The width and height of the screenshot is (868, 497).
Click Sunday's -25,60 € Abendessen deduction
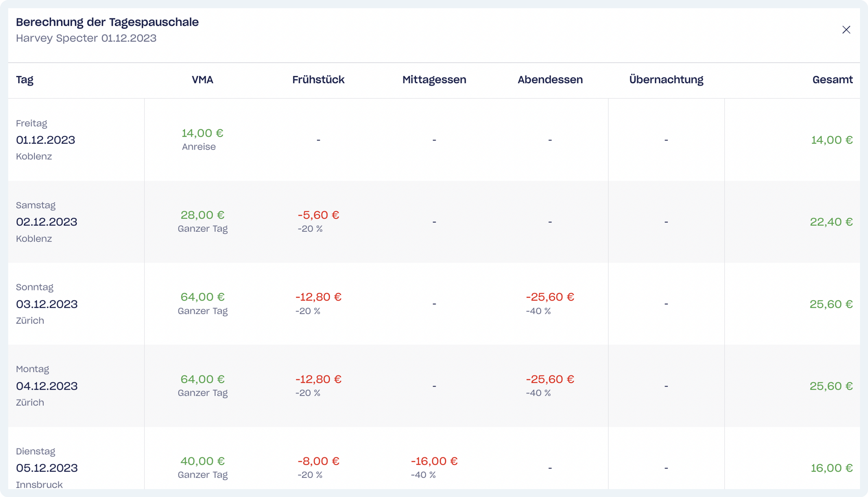pos(550,297)
